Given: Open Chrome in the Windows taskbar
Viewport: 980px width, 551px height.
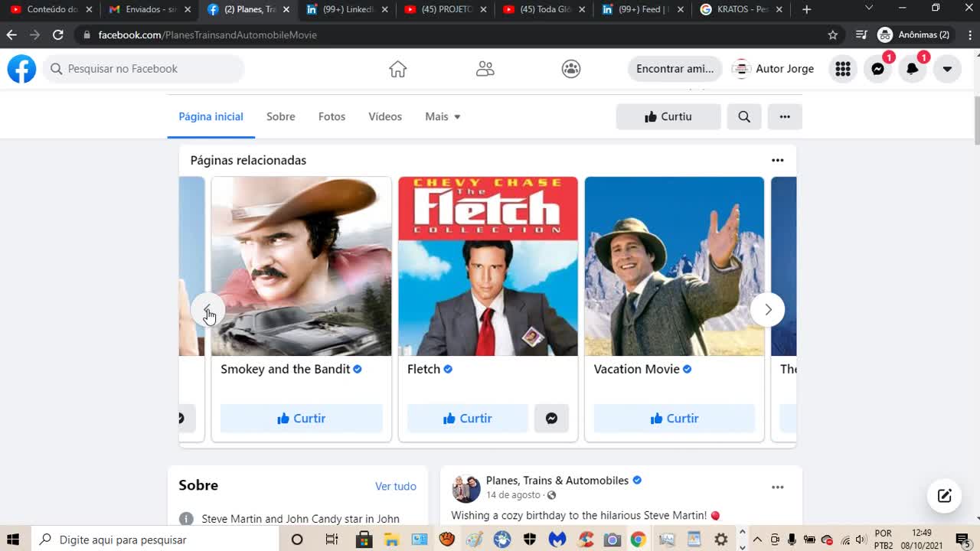Looking at the screenshot, I should [x=638, y=540].
